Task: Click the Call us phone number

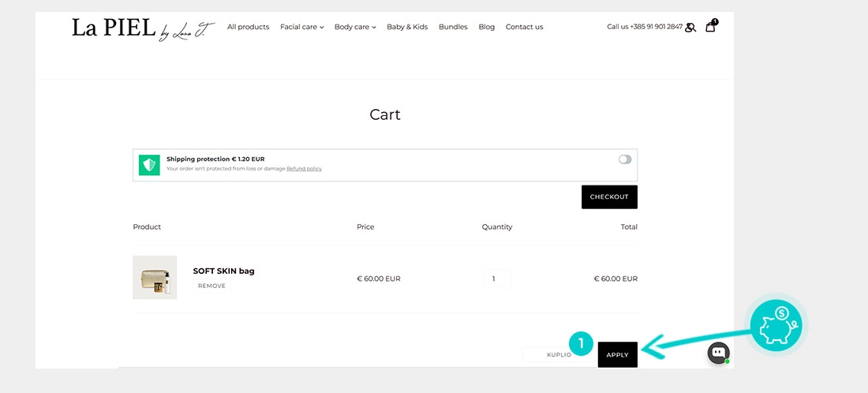Action: (x=645, y=27)
